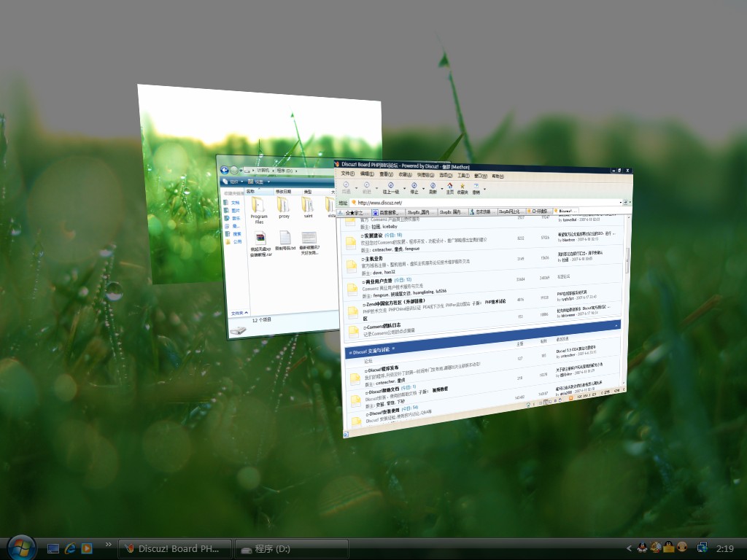
Task: Click the favorites (收藏夹) star icon
Action: (x=462, y=187)
